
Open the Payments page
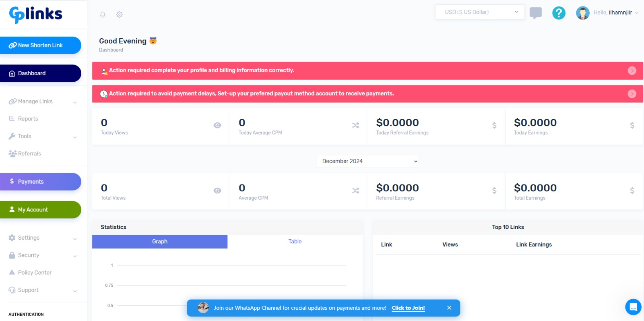coord(40,182)
